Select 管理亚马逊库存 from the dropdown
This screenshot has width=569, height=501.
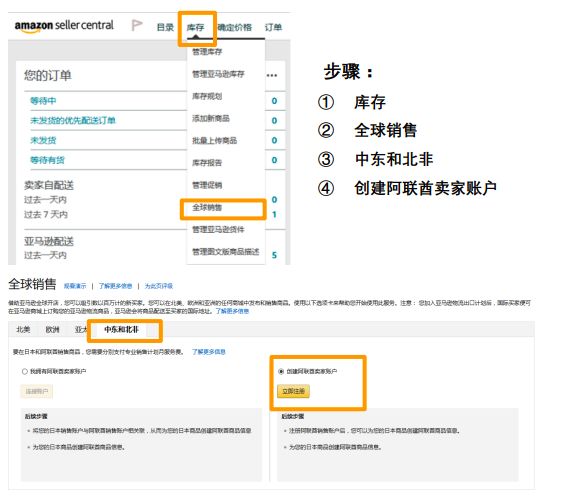218,74
